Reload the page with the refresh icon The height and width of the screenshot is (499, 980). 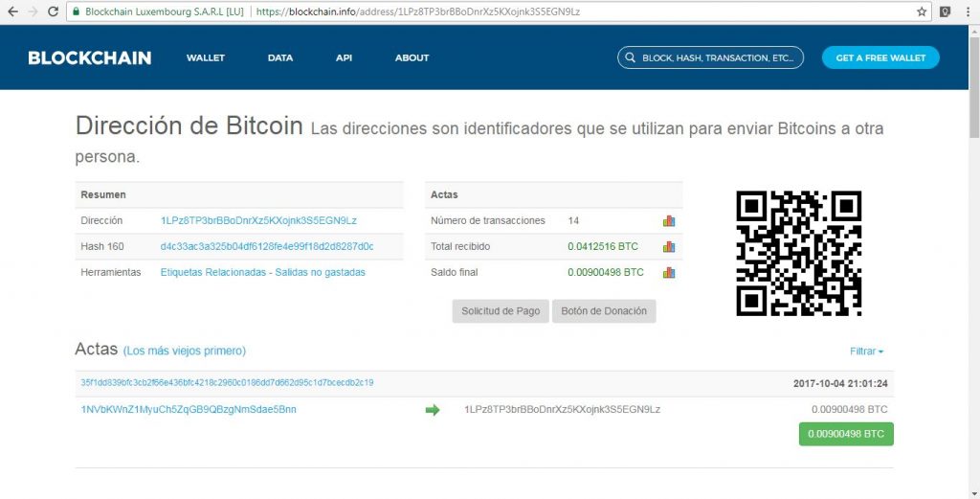tap(54, 11)
